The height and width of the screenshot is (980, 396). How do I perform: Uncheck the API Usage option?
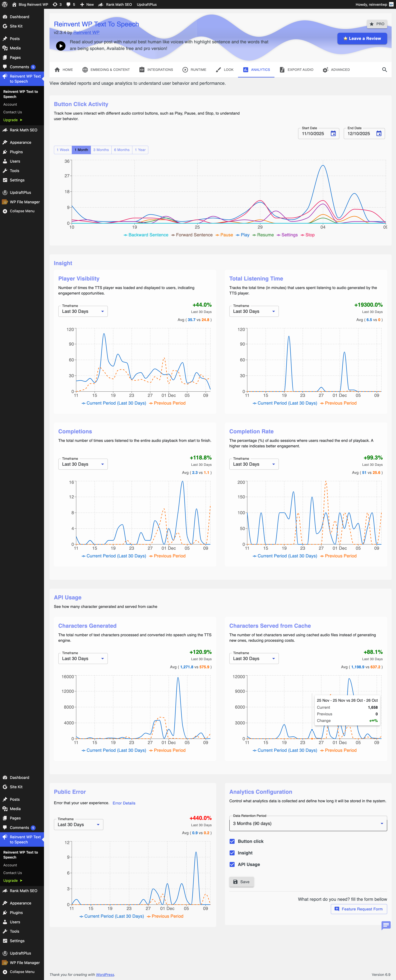tap(232, 864)
